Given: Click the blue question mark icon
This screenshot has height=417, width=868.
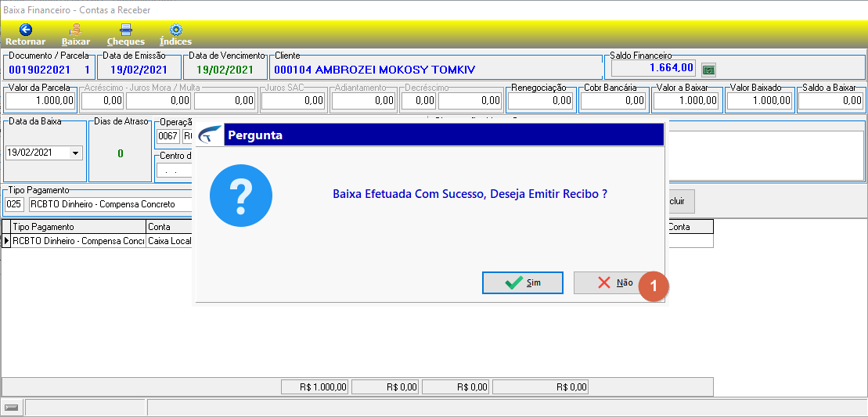Looking at the screenshot, I should coord(241,196).
